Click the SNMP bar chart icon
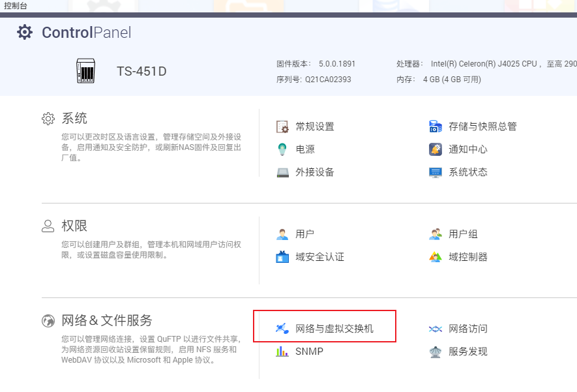The height and width of the screenshot is (392, 577). pyautogui.click(x=282, y=352)
